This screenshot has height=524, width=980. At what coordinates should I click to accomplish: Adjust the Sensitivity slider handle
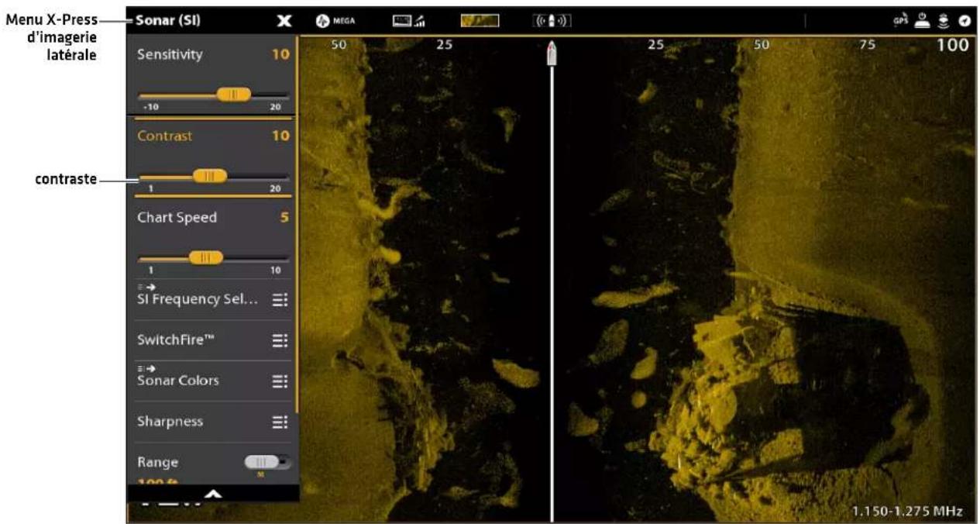(233, 95)
